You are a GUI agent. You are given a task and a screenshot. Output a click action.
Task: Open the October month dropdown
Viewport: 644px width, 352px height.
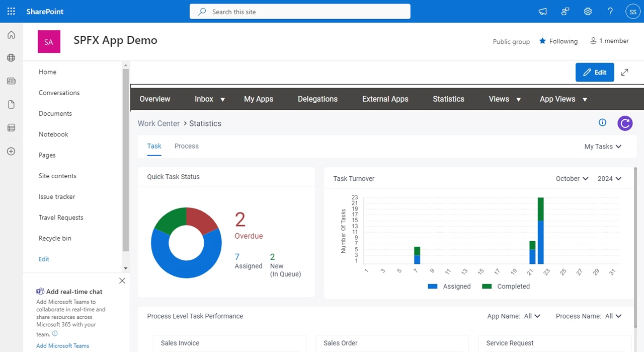coord(572,179)
